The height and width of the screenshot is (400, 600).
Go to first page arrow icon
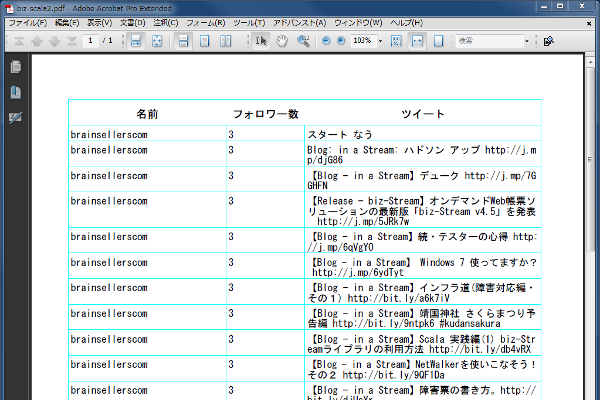tap(19, 41)
